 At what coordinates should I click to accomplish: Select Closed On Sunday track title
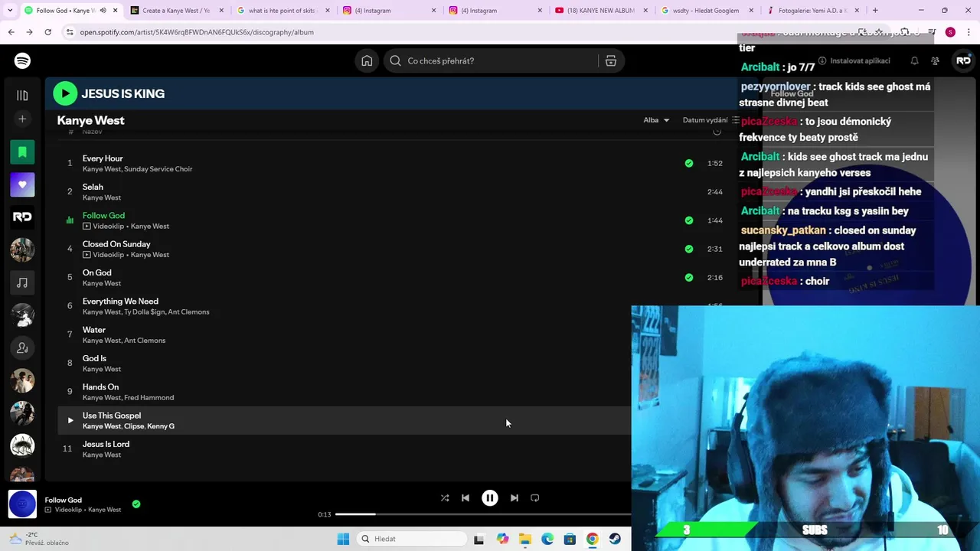tap(116, 244)
